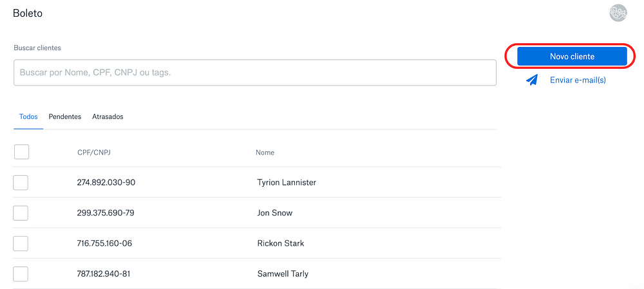Toggle the select-all checkbox in table header
Viewport: 644px width, 289px height.
click(x=21, y=152)
